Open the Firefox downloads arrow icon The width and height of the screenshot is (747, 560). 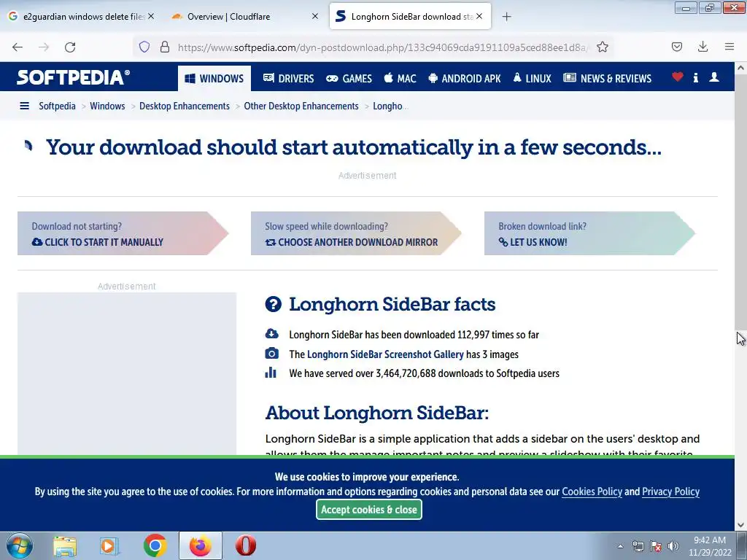tap(703, 47)
